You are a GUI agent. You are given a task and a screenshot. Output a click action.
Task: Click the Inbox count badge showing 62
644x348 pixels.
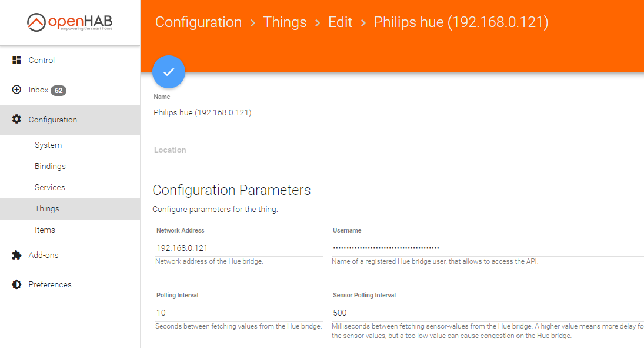59,91
